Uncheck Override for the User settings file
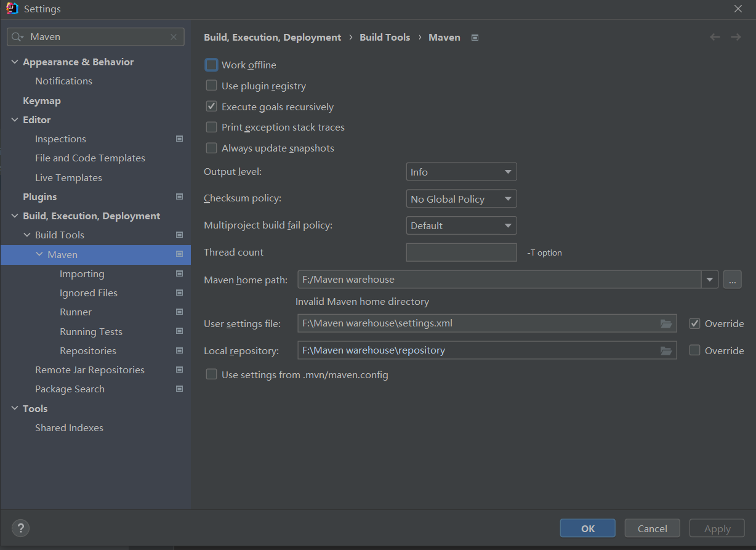Image resolution: width=756 pixels, height=550 pixels. tap(694, 323)
